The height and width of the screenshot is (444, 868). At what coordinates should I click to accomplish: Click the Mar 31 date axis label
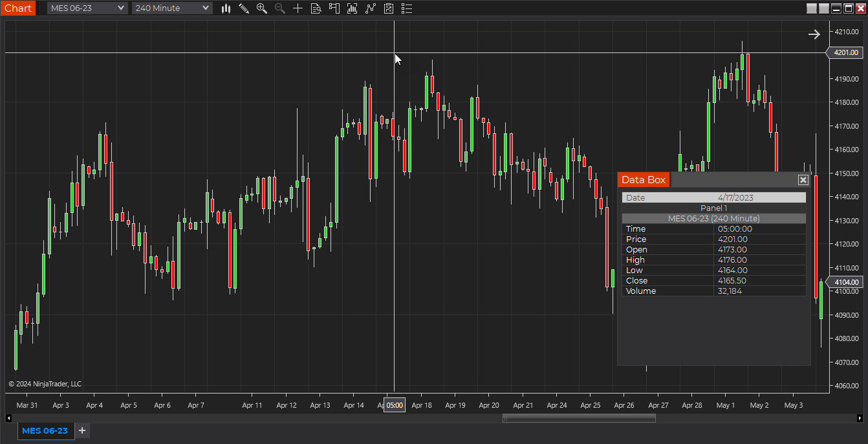[x=27, y=405]
